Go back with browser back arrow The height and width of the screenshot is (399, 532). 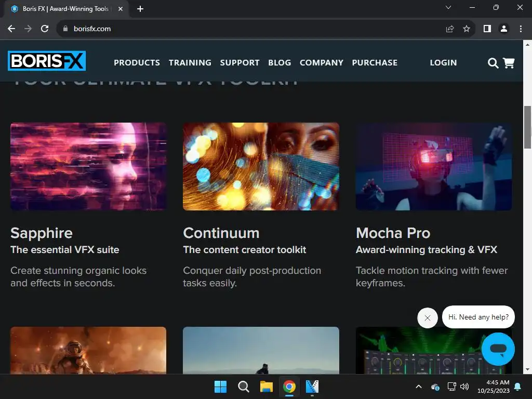point(11,29)
